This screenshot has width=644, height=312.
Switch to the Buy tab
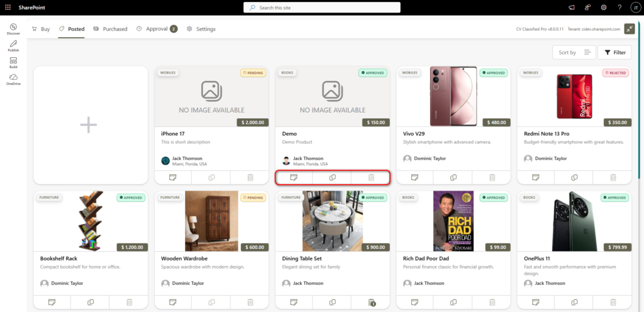point(41,29)
